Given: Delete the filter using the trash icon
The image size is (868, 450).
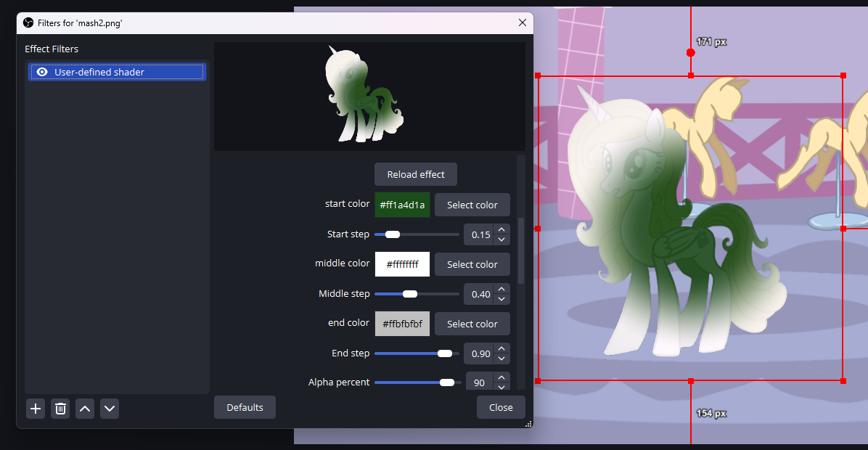Looking at the screenshot, I should [x=60, y=408].
